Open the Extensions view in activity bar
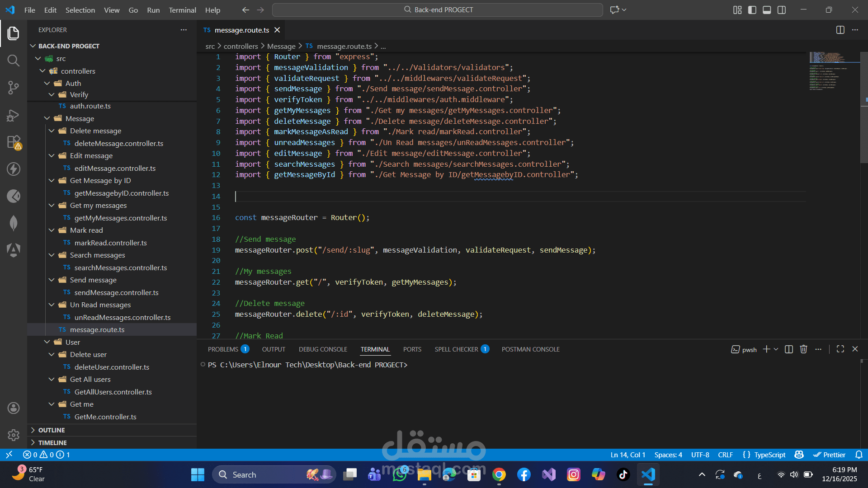Viewport: 868px width, 488px height. pyautogui.click(x=13, y=142)
